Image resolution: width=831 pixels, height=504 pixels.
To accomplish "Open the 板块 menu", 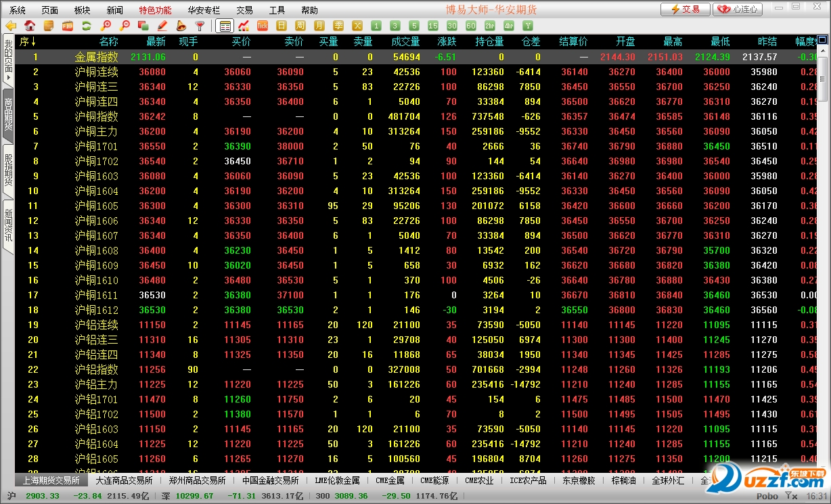I will pos(83,10).
